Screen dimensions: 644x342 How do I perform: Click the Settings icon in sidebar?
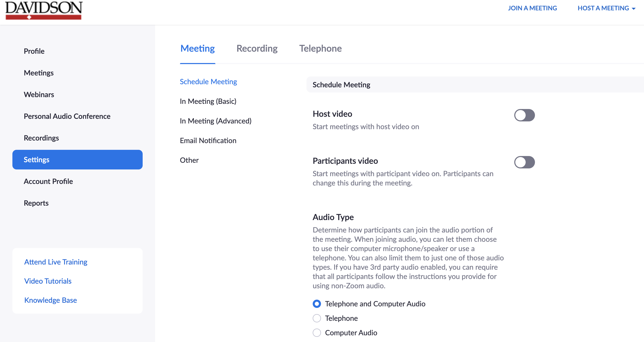(78, 159)
